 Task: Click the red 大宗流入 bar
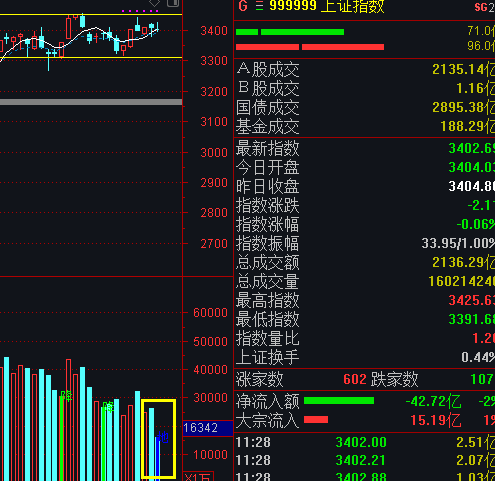point(316,419)
